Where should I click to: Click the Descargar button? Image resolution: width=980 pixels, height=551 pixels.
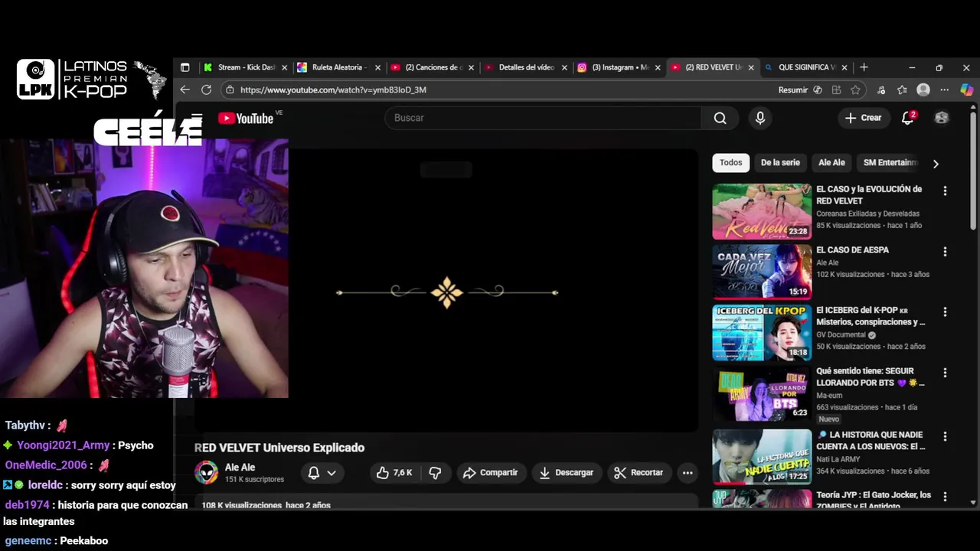pyautogui.click(x=566, y=473)
